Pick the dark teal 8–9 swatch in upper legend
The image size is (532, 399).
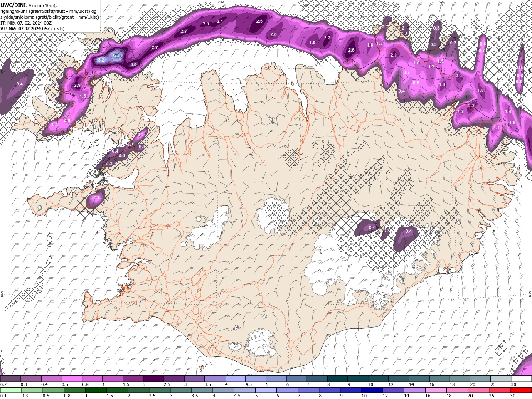pos(337,379)
